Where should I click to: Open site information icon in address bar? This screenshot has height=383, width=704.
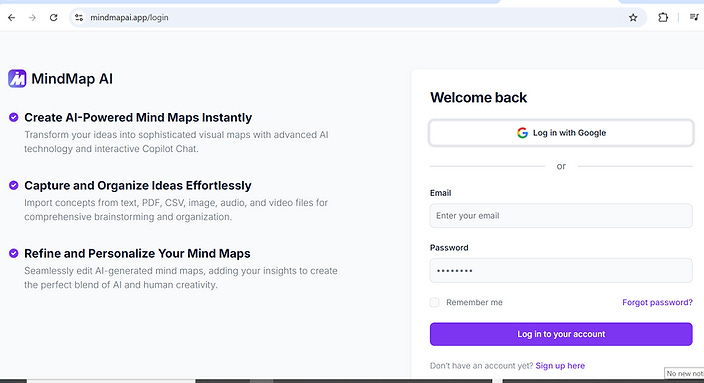79,18
